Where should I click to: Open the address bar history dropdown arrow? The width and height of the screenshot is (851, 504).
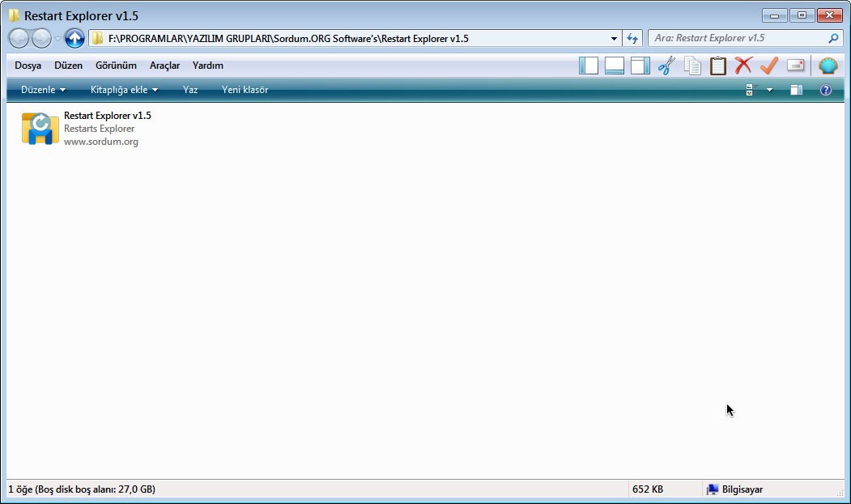pyautogui.click(x=614, y=39)
